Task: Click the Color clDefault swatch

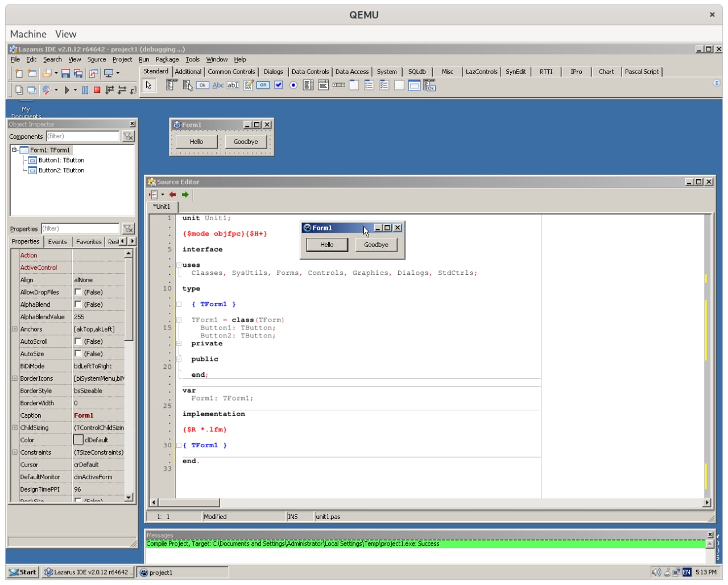Action: [x=78, y=440]
